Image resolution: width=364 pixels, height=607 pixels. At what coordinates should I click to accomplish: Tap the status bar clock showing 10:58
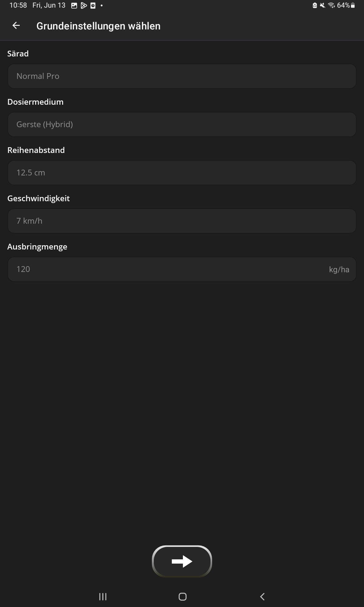pyautogui.click(x=18, y=5)
